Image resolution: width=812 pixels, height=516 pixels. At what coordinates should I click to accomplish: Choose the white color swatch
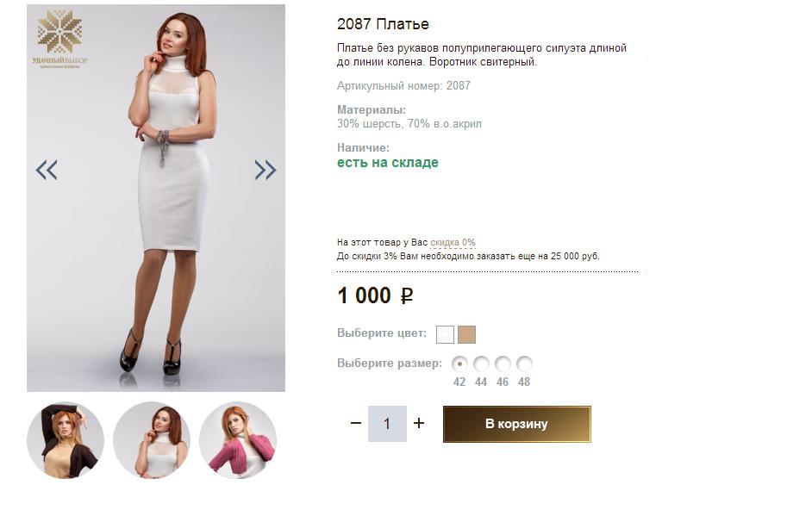445,334
